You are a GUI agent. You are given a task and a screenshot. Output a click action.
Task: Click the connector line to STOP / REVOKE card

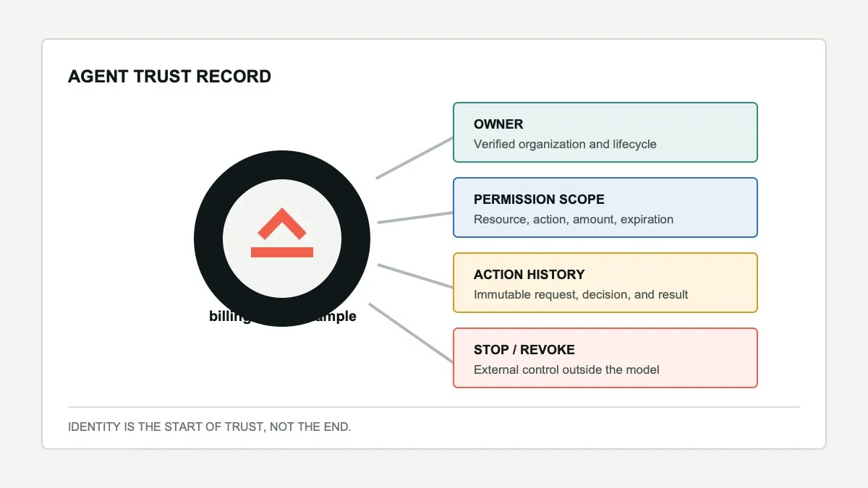point(411,333)
